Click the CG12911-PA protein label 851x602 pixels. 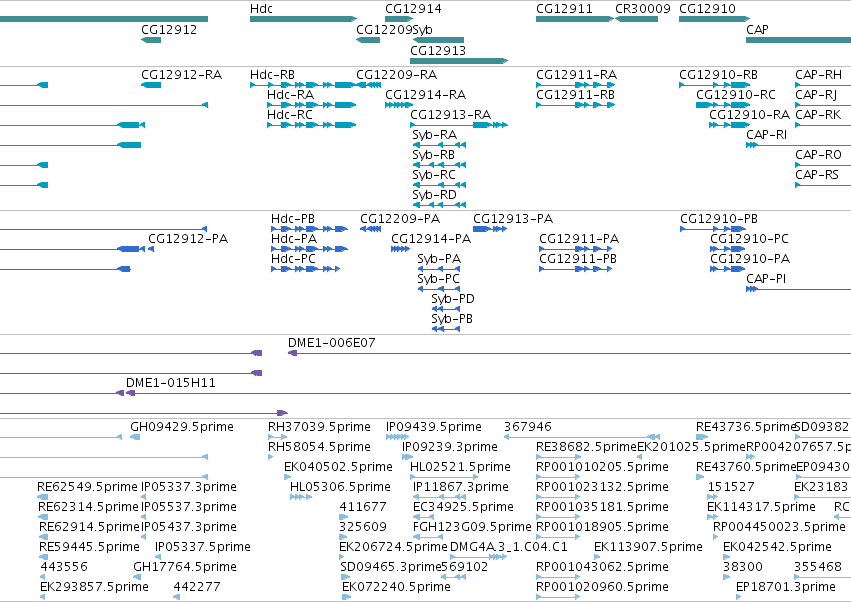tap(579, 239)
